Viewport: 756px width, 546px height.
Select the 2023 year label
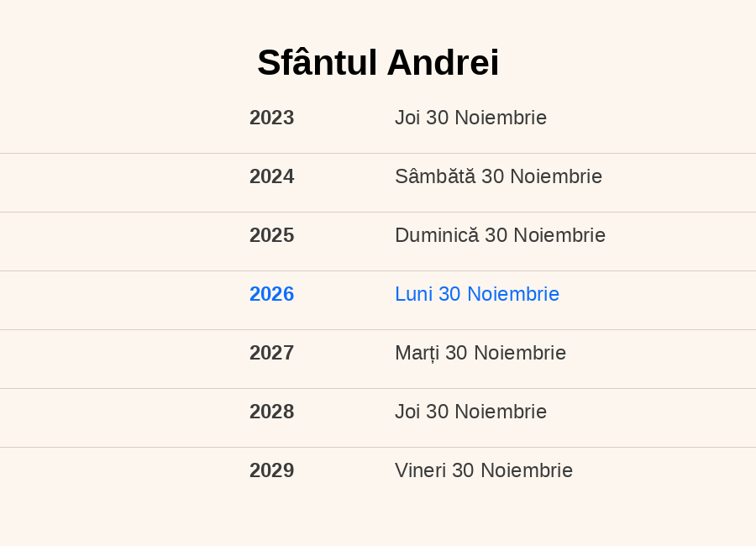(x=271, y=118)
